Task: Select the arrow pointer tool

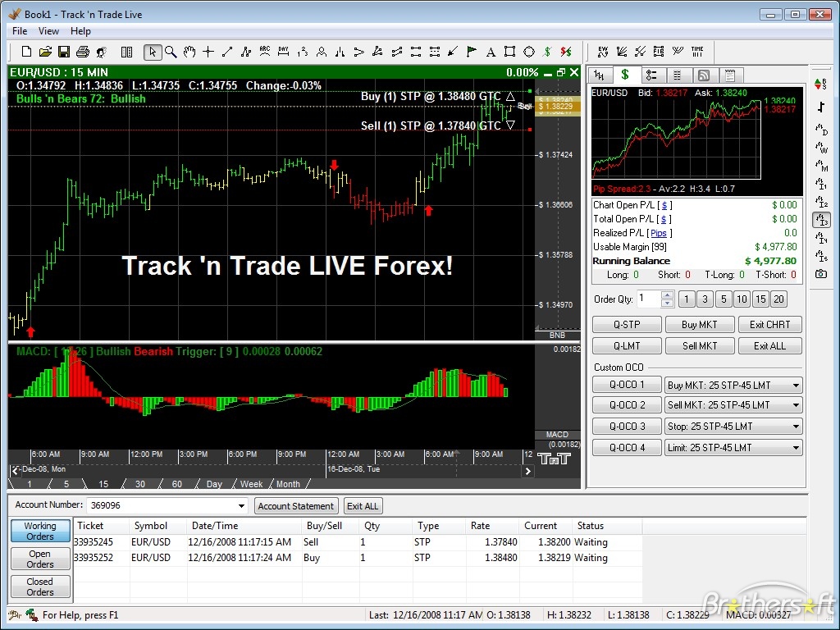Action: point(153,52)
